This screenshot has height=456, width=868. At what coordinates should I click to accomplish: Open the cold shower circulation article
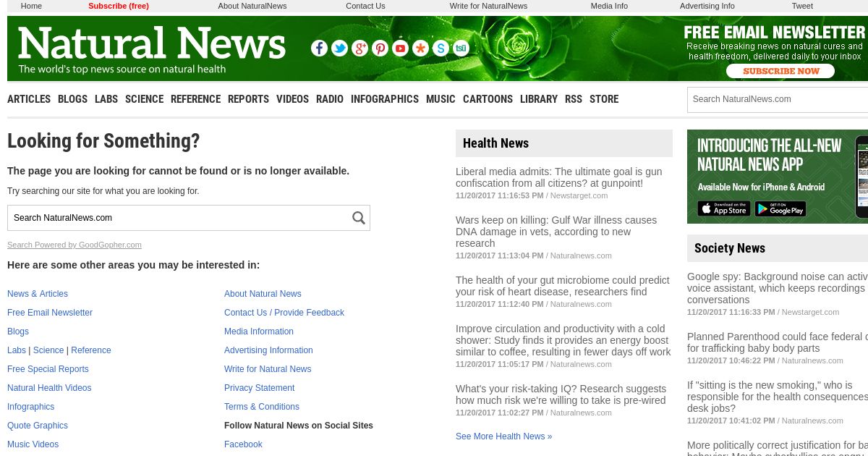point(563,340)
